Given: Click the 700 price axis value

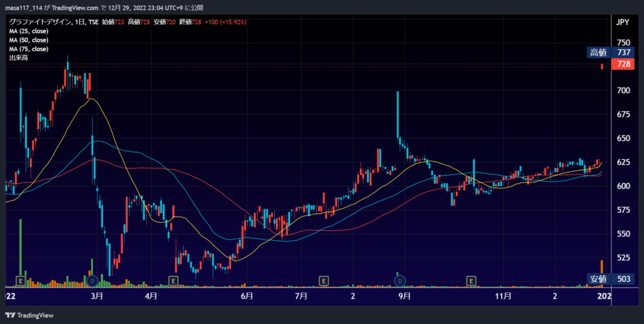Looking at the screenshot, I should [x=623, y=91].
